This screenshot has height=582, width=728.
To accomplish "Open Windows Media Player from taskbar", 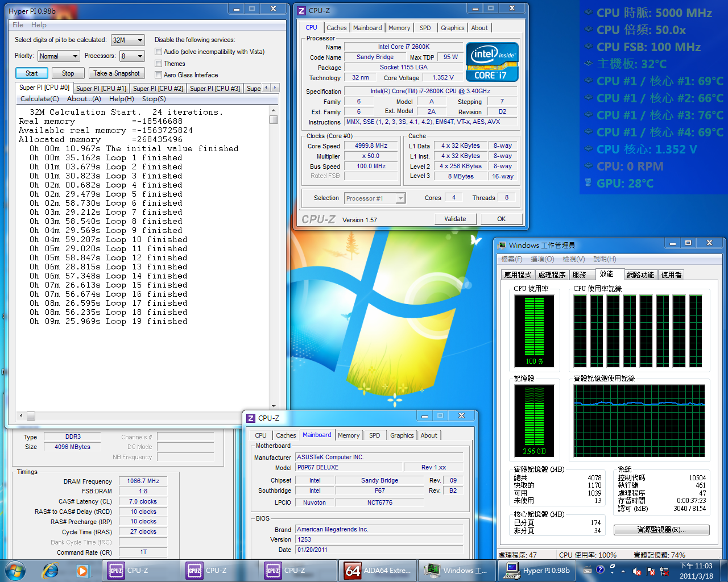I will [82, 570].
